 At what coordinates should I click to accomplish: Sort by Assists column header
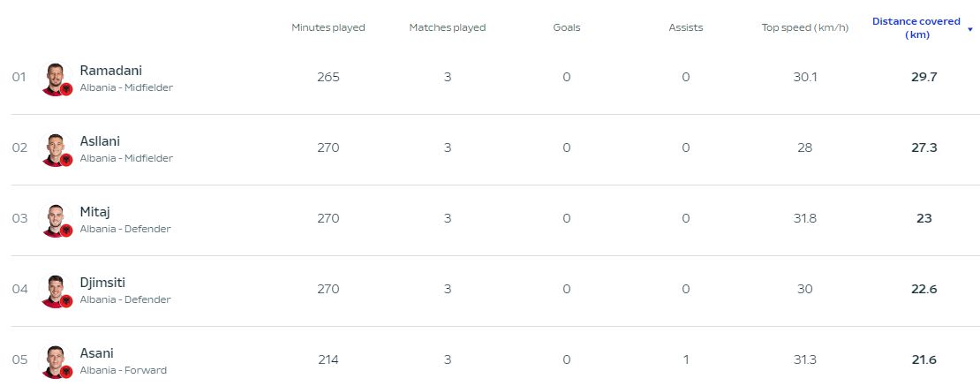tap(686, 27)
